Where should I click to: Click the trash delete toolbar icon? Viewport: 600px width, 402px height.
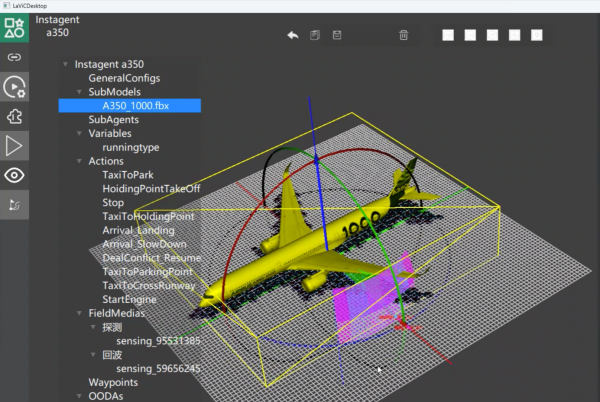click(403, 35)
